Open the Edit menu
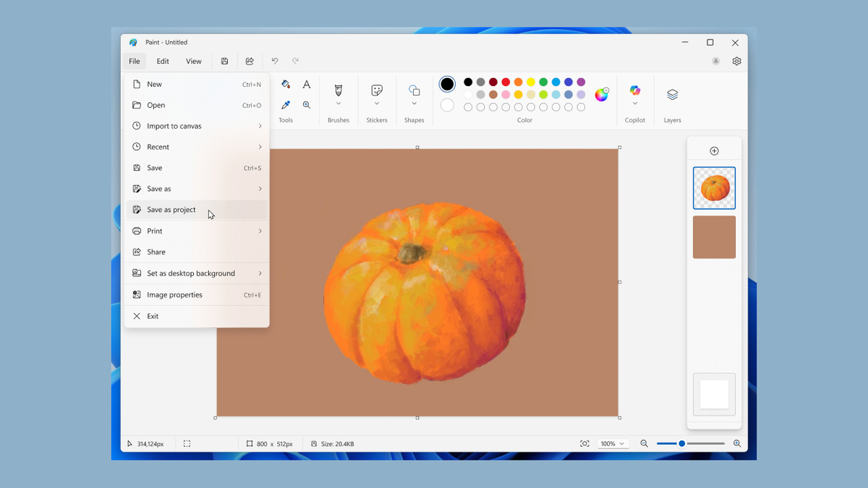Screen dimensions: 868x488 (162, 61)
